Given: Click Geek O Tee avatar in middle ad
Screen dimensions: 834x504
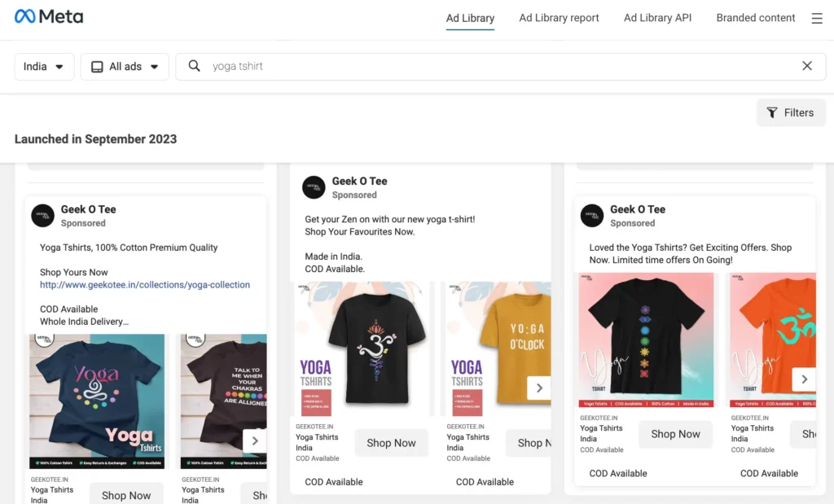Looking at the screenshot, I should pyautogui.click(x=314, y=187).
